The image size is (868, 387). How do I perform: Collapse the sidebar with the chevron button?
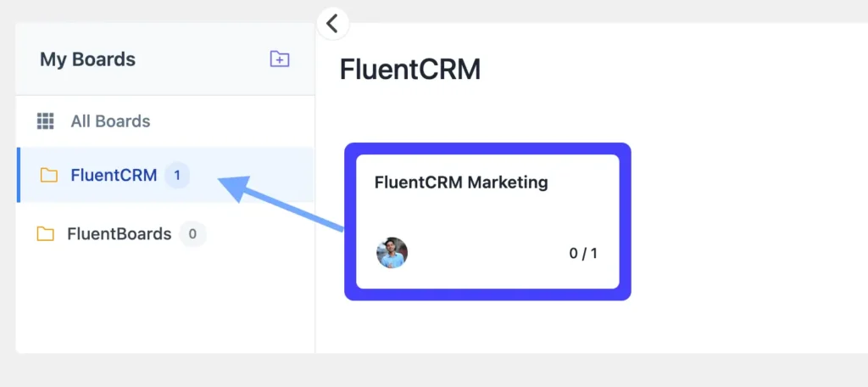[332, 23]
